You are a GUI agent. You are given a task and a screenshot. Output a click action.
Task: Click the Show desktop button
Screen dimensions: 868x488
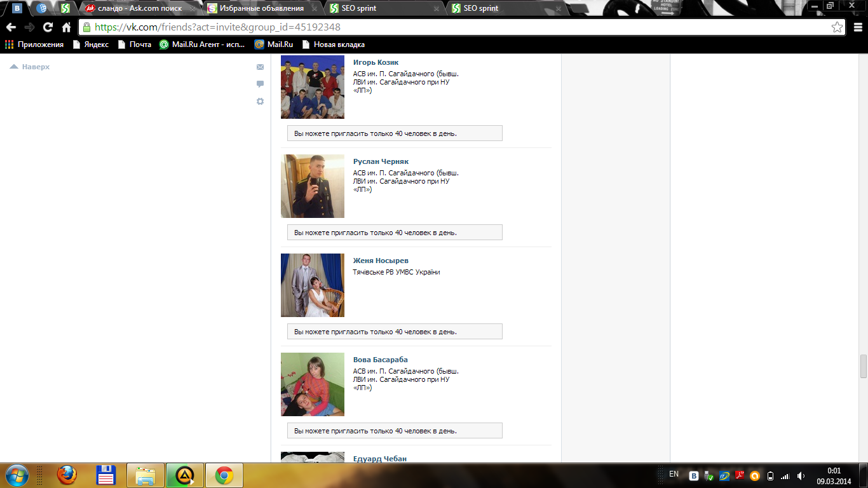(864, 475)
